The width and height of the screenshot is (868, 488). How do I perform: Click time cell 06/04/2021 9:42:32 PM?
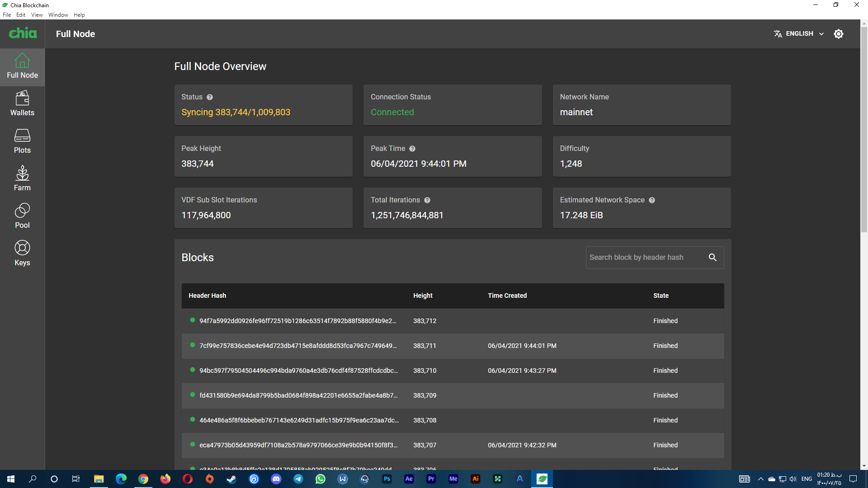click(522, 445)
